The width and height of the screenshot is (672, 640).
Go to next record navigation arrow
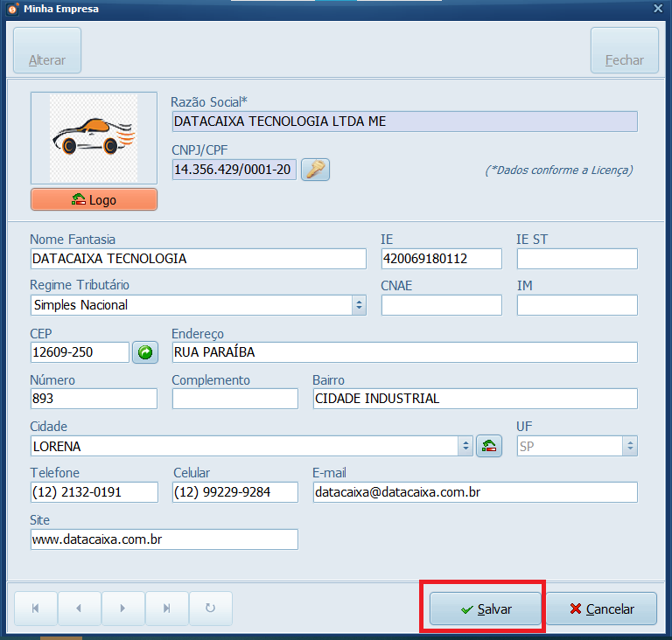click(x=123, y=609)
